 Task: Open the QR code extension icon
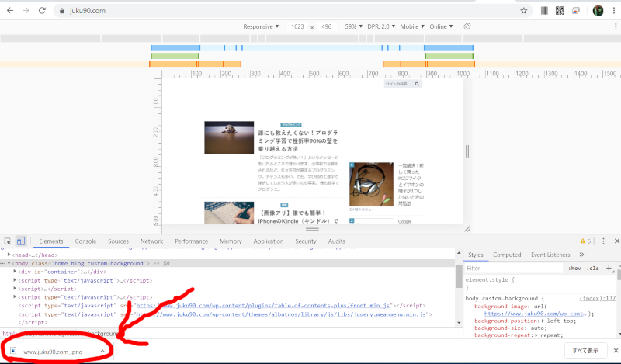560,11
